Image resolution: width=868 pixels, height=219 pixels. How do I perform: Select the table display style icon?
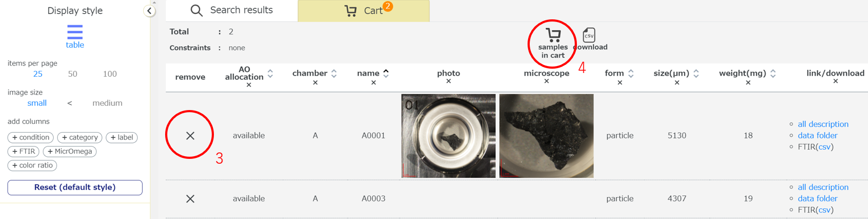(x=75, y=32)
